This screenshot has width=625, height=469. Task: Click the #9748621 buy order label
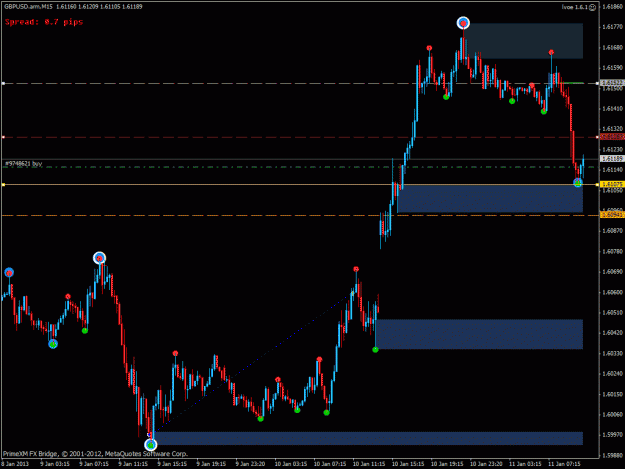click(23, 163)
